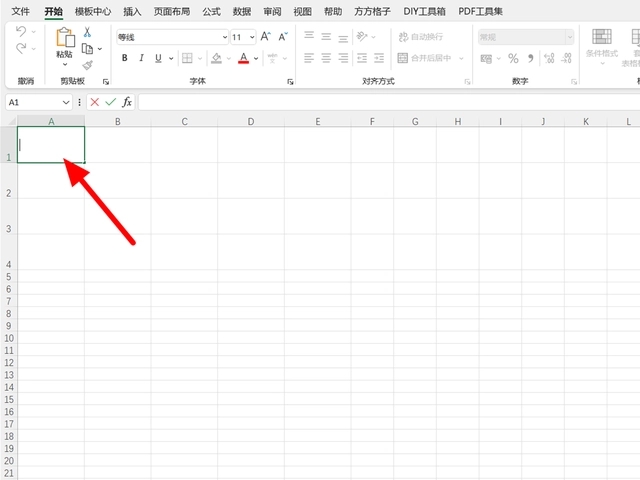The width and height of the screenshot is (640, 480).
Task: Align text to top
Action: tap(309, 36)
